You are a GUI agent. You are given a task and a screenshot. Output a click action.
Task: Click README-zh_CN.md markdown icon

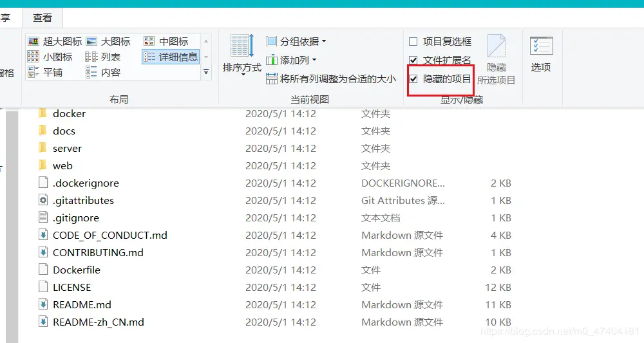click(43, 322)
